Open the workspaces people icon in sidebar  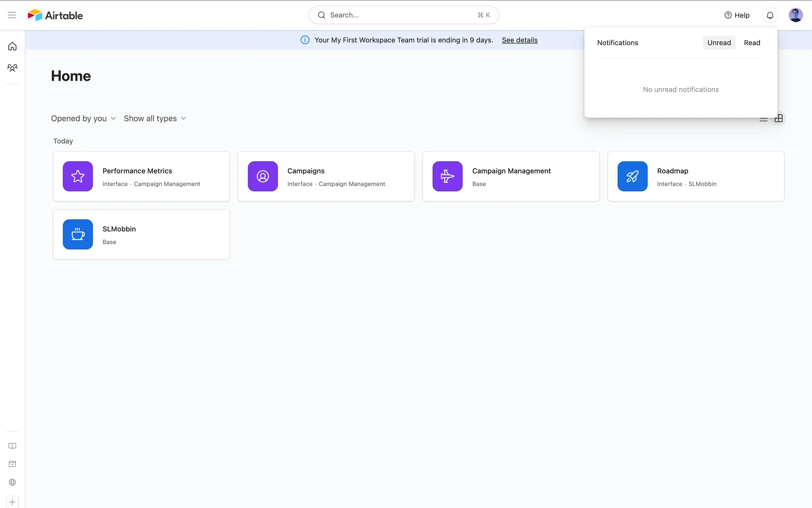[12, 68]
